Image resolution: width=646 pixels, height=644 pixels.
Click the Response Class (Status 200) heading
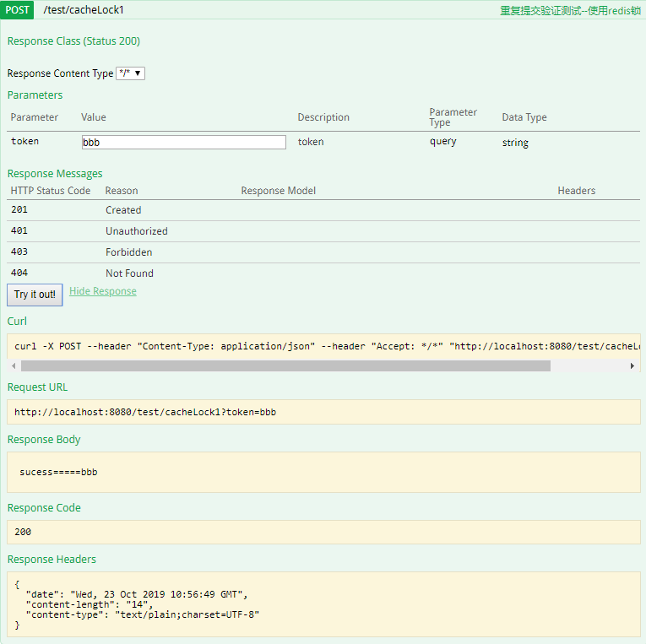[x=73, y=41]
